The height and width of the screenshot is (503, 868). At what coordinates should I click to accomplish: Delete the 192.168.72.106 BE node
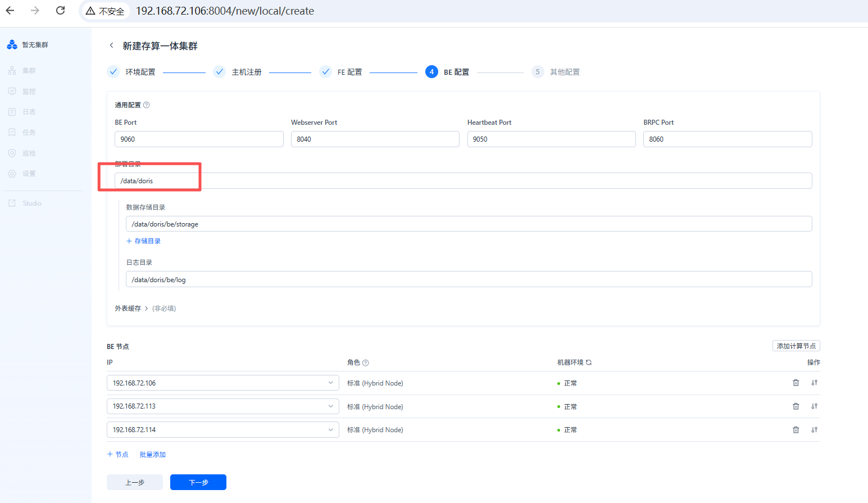point(796,383)
